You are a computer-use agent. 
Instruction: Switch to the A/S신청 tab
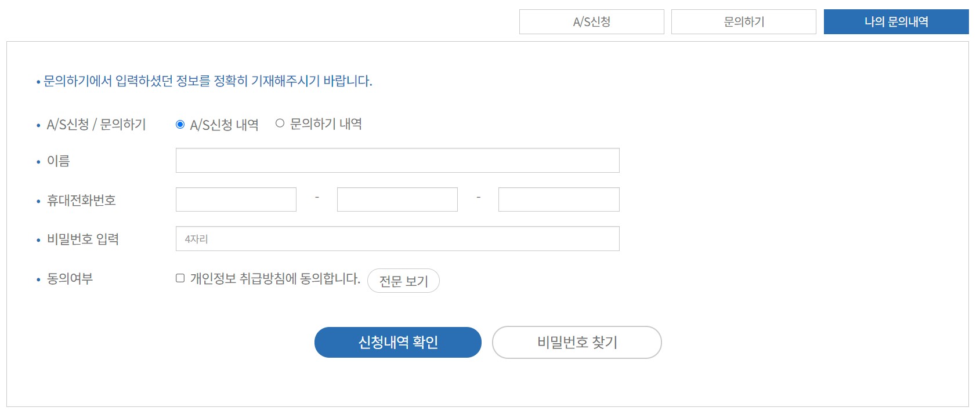tap(592, 21)
